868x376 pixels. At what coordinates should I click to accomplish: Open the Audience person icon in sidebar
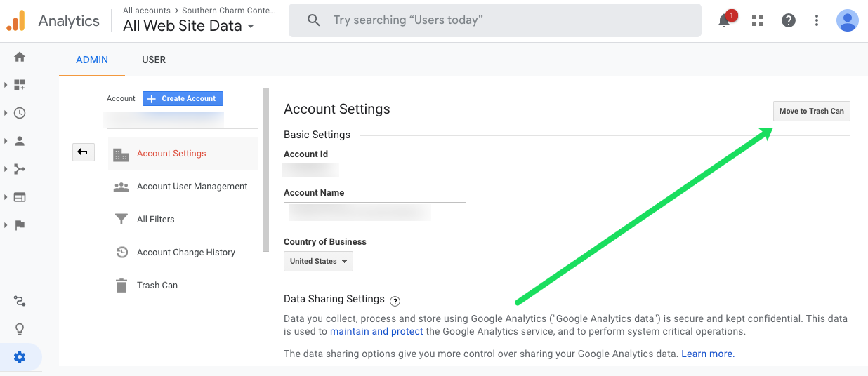coord(20,141)
